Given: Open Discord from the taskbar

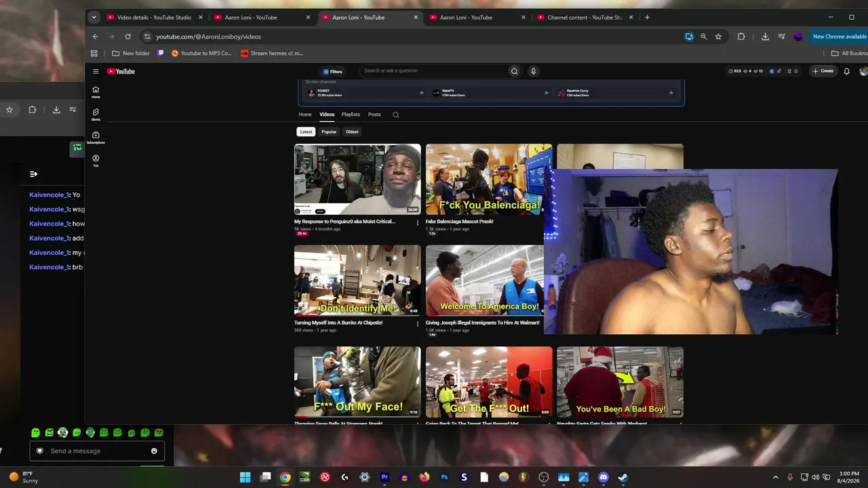Looking at the screenshot, I should [604, 477].
